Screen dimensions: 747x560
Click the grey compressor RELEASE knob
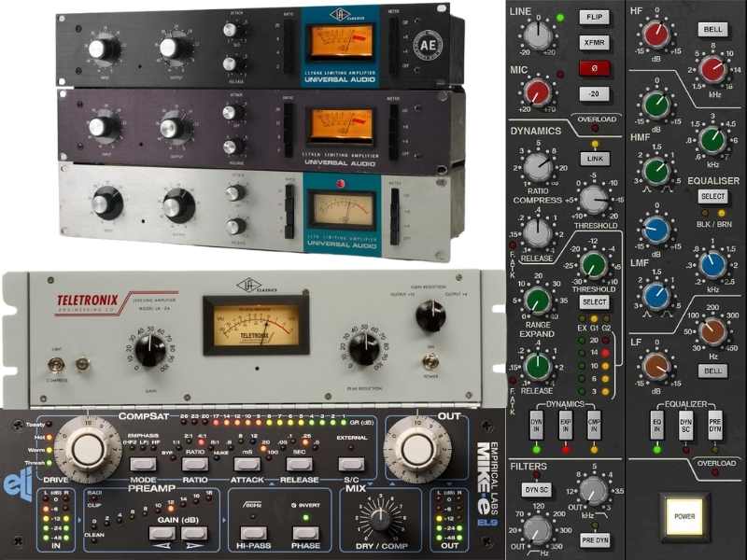tap(538, 233)
